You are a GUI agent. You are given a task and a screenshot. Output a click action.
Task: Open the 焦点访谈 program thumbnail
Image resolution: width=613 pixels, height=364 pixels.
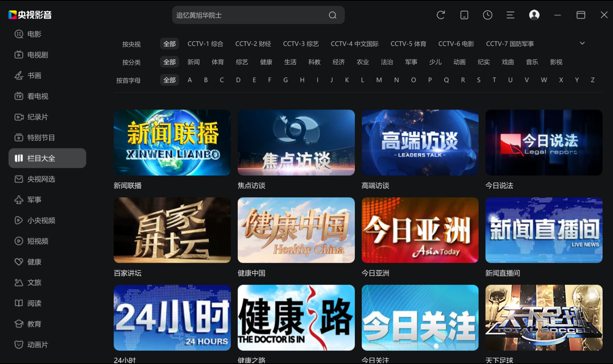(296, 143)
